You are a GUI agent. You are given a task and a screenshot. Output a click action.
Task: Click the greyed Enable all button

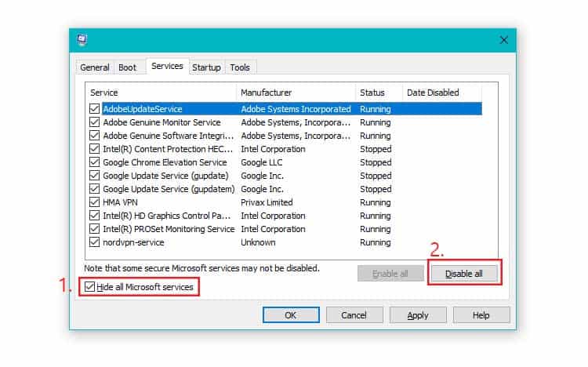click(x=390, y=274)
